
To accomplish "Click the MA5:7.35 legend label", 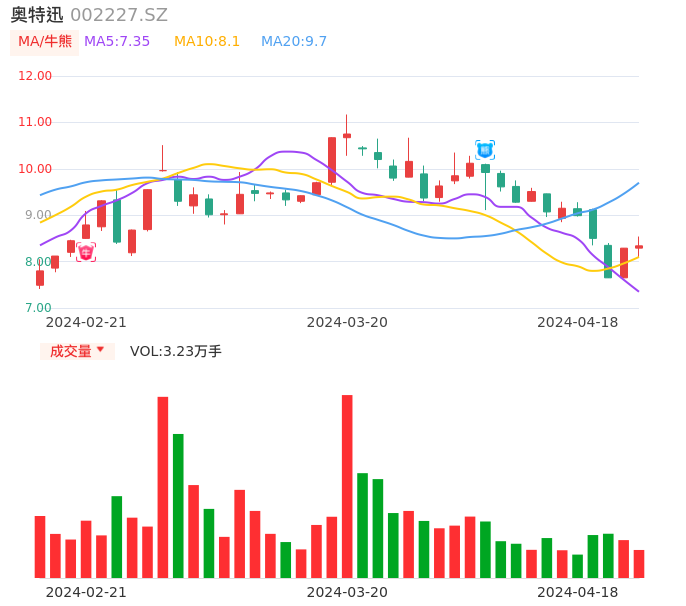I will click(x=117, y=42).
